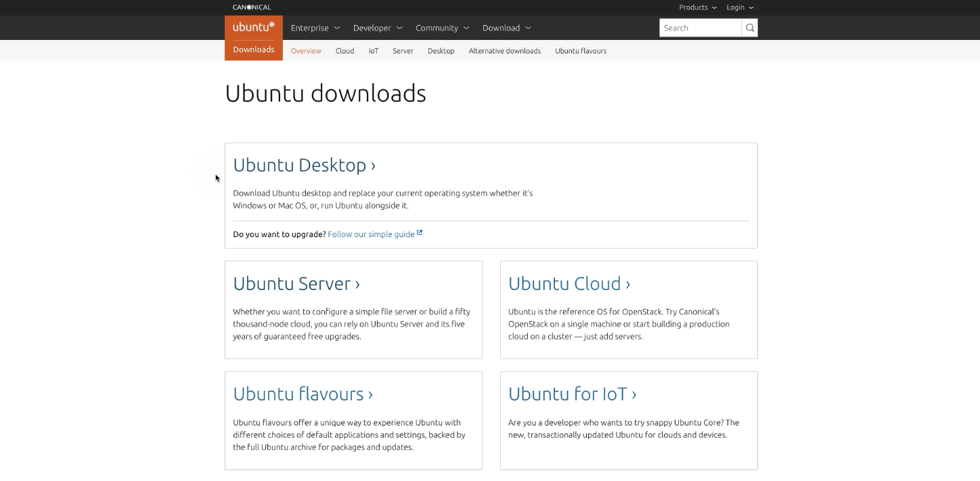Click the 'Do you want to upgrade?' text
The image size is (980, 481).
(x=280, y=234)
